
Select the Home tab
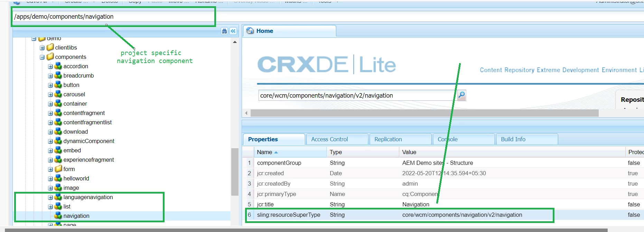pyautogui.click(x=289, y=31)
